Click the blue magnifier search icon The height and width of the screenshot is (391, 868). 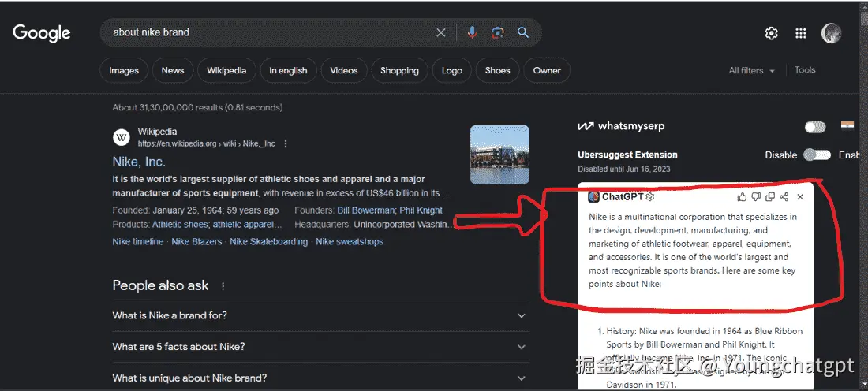(523, 32)
